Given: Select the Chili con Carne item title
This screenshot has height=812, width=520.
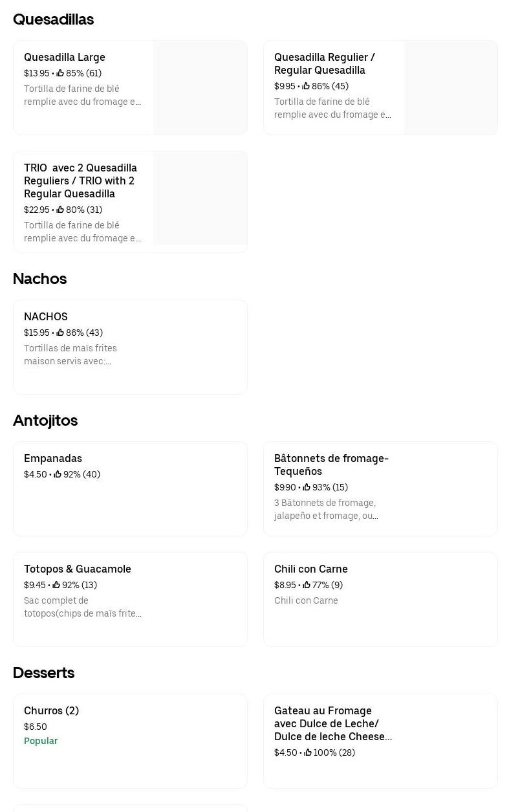Looking at the screenshot, I should [311, 569].
